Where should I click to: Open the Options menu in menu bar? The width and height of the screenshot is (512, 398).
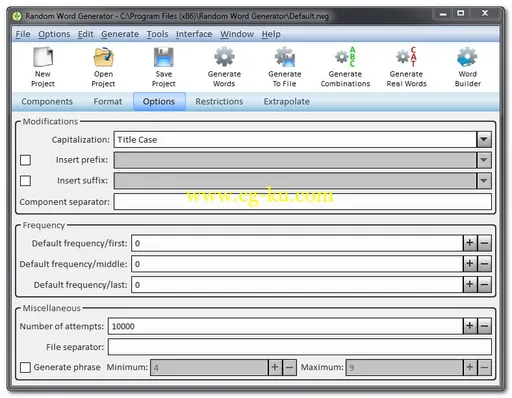click(x=54, y=34)
